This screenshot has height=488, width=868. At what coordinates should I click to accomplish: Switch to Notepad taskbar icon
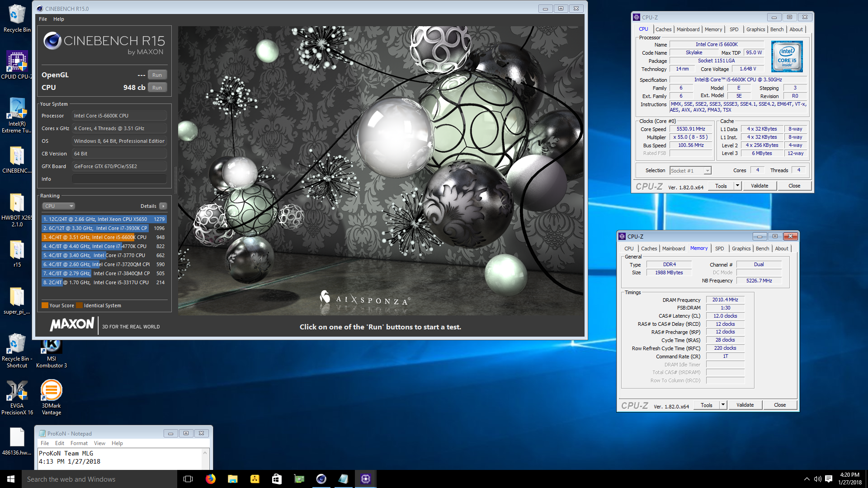click(x=343, y=479)
